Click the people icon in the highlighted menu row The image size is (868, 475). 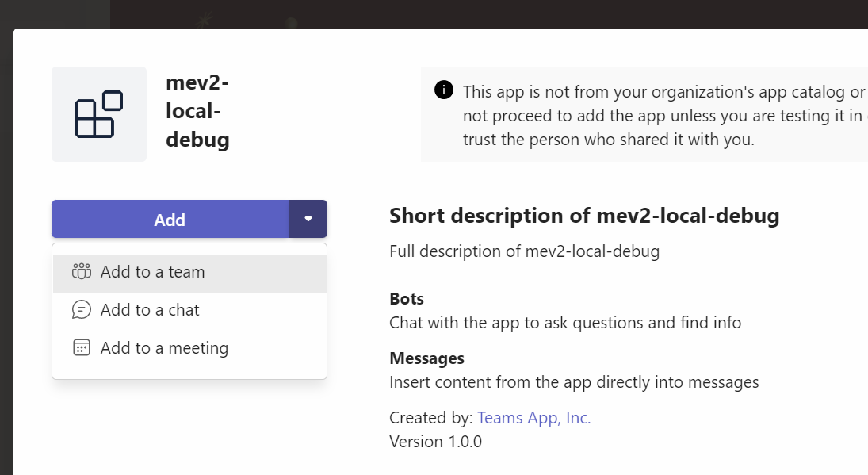81,272
